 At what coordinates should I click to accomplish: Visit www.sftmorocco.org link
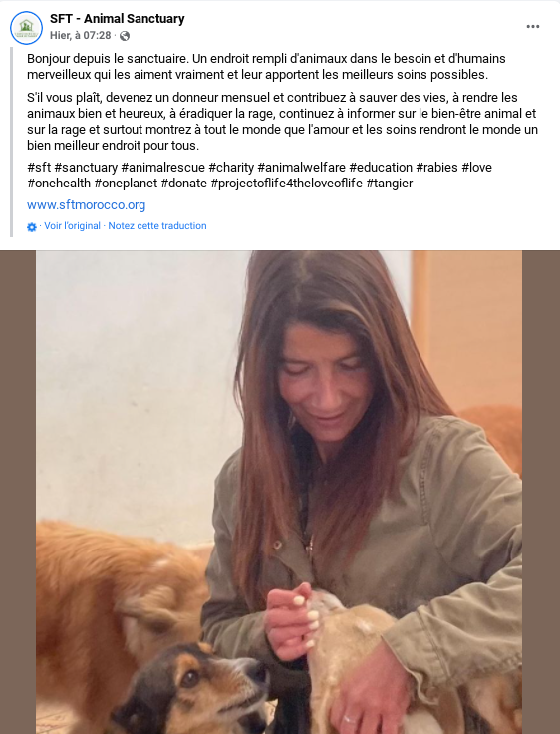[86, 205]
